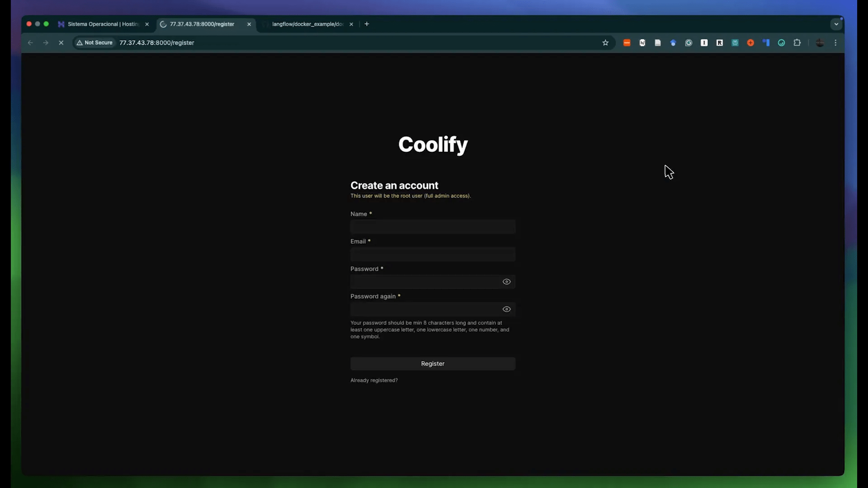Viewport: 868px width, 488px height.
Task: Click the white 'I' extension icon
Action: tap(704, 42)
